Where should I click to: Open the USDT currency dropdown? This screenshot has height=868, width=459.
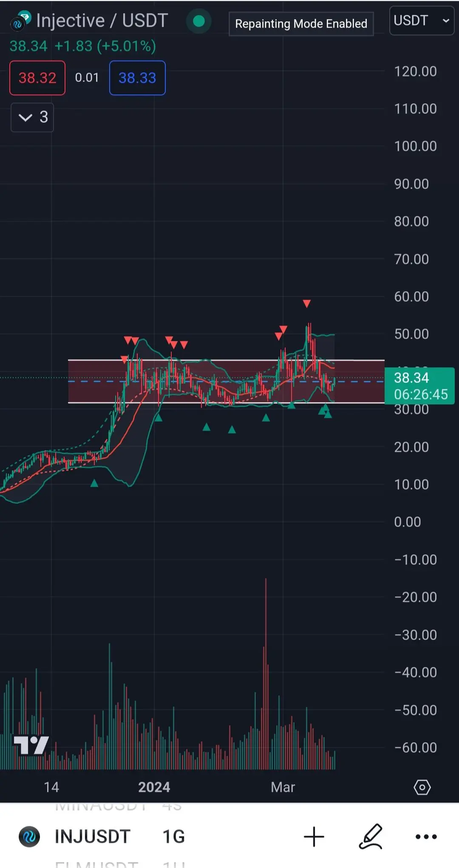pos(422,20)
